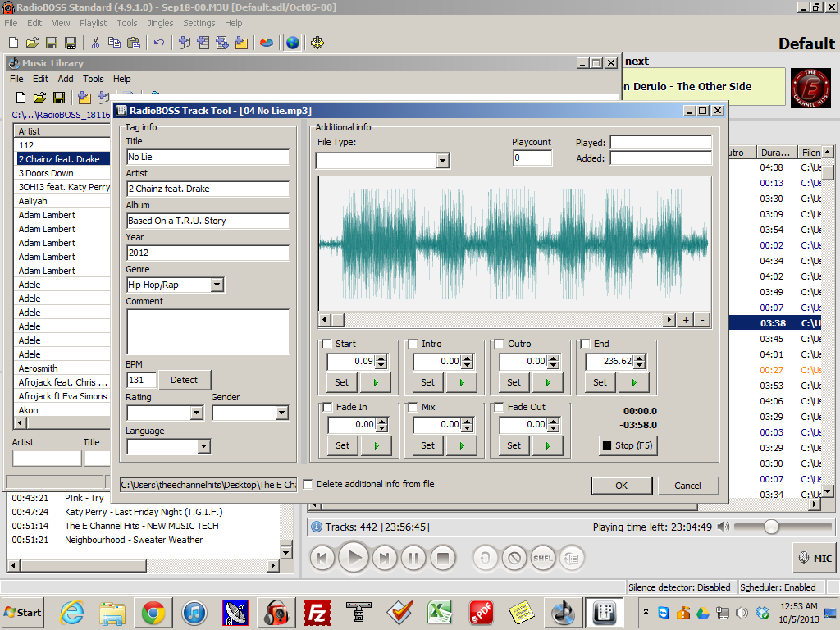Select Aerosmith in the Music Library artist list

click(62, 368)
